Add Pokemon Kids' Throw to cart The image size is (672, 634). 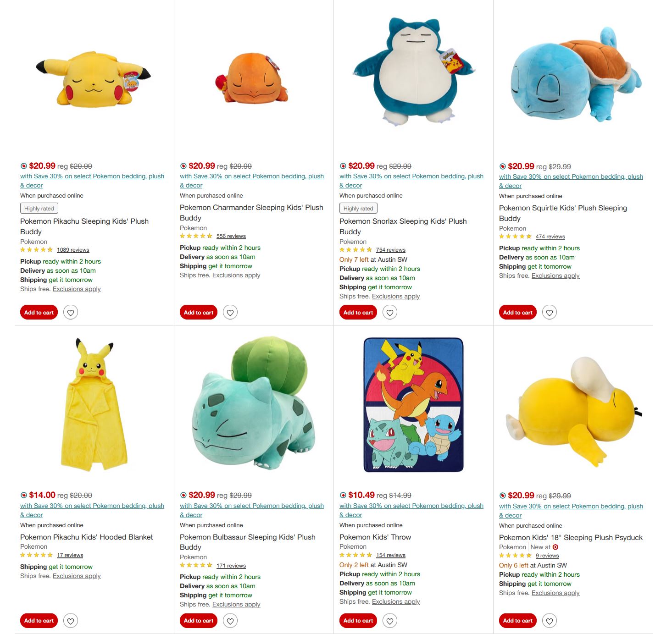coord(358,621)
